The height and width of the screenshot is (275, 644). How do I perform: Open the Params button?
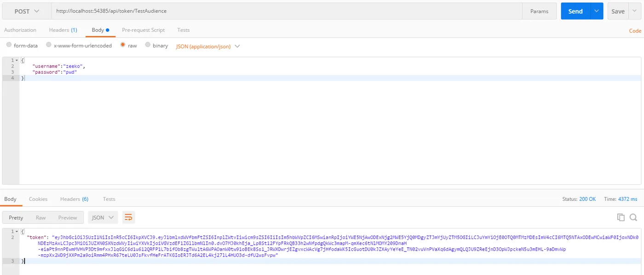point(539,11)
